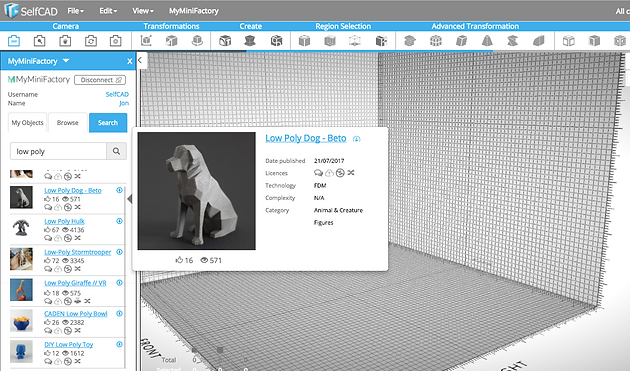This screenshot has width=630, height=371.
Task: Open the File menu
Action: tap(76, 11)
